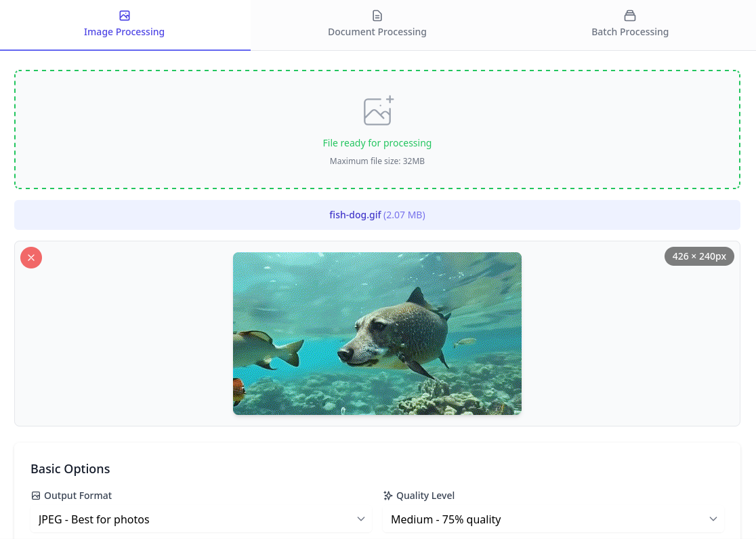The height and width of the screenshot is (539, 756).
Task: Remove the uploaded image with the red X button
Action: [x=31, y=258]
